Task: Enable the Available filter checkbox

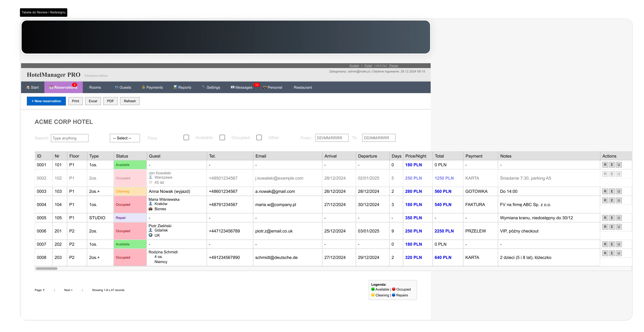Action: pos(186,137)
